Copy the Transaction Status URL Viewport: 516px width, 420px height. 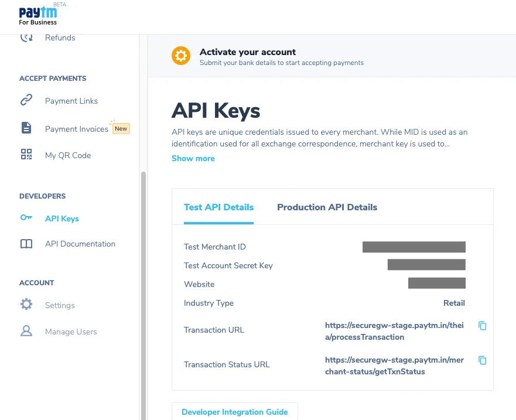point(483,360)
